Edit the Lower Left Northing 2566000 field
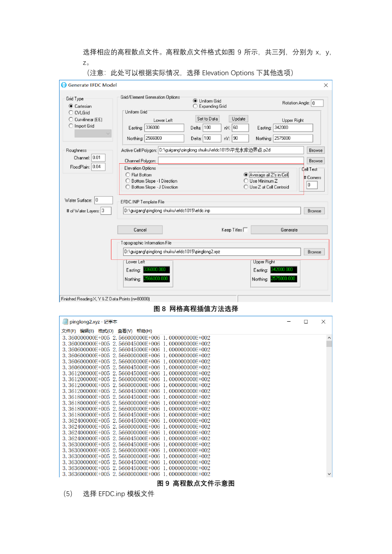The image size is (392, 554). [x=164, y=138]
